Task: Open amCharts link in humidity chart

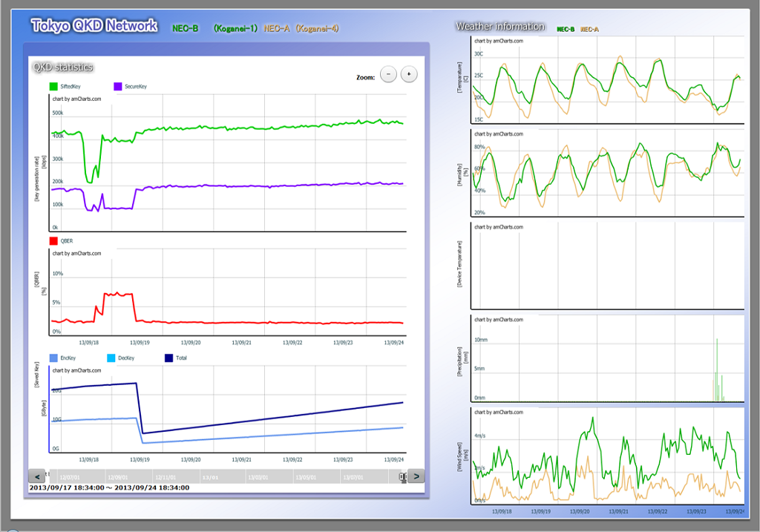Action: point(499,134)
